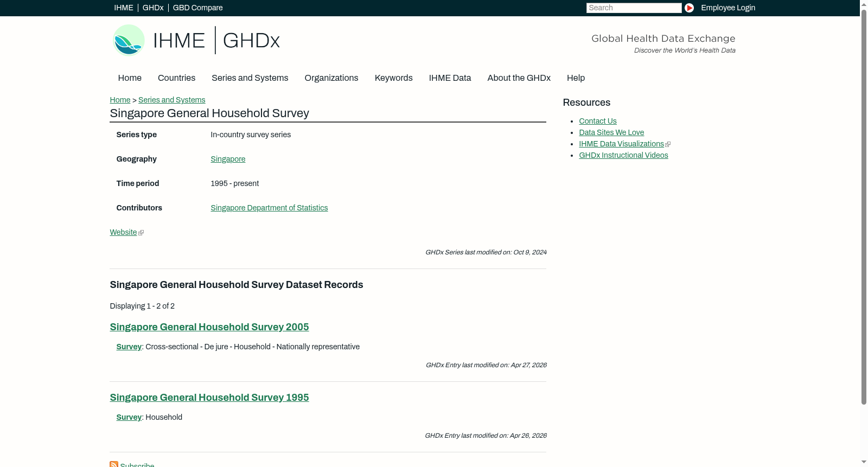Click 'GHDx Entry last modified on: Apr 26, 2026'

point(486,436)
